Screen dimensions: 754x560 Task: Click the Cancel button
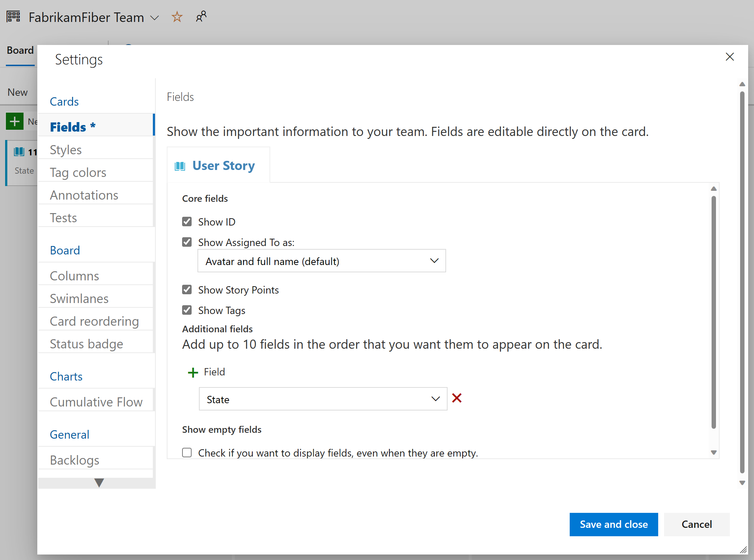pyautogui.click(x=696, y=523)
